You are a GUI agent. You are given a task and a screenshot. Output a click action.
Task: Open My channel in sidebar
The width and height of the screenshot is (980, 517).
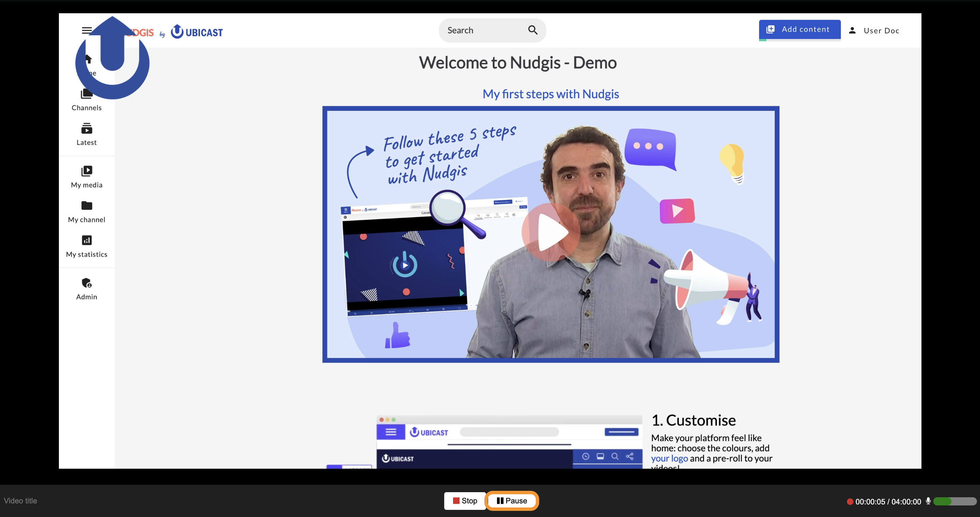(x=87, y=212)
